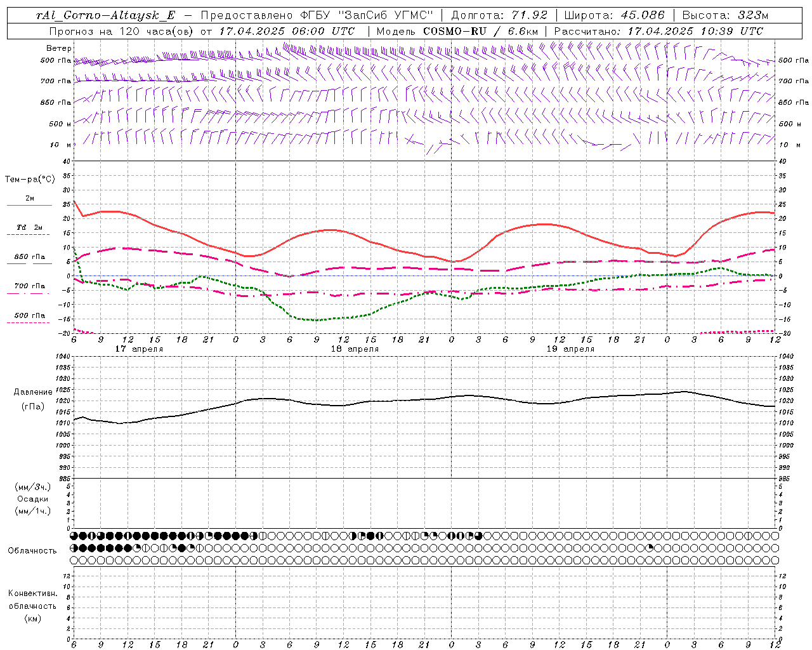
Task: Click the Конвективн. облачность label
Action: tap(32, 600)
